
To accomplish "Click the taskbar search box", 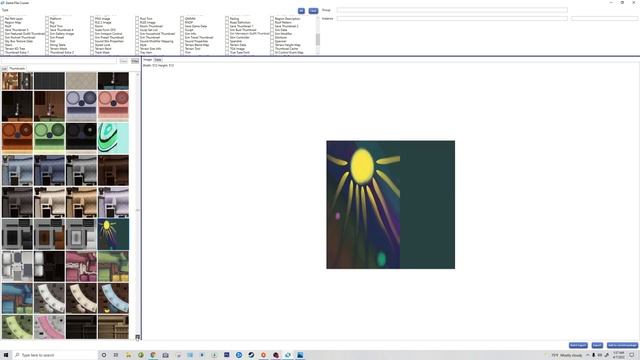I will click(x=55, y=355).
